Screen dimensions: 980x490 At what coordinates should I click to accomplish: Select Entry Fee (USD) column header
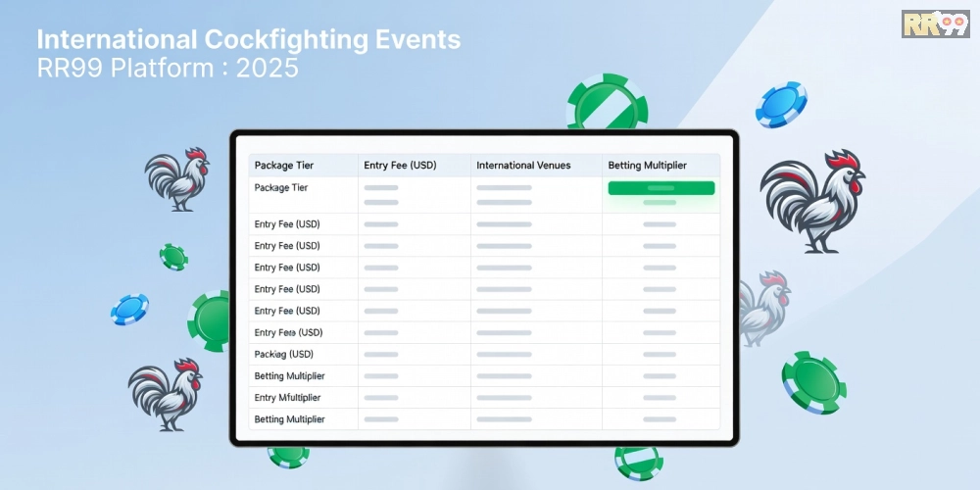(x=400, y=166)
